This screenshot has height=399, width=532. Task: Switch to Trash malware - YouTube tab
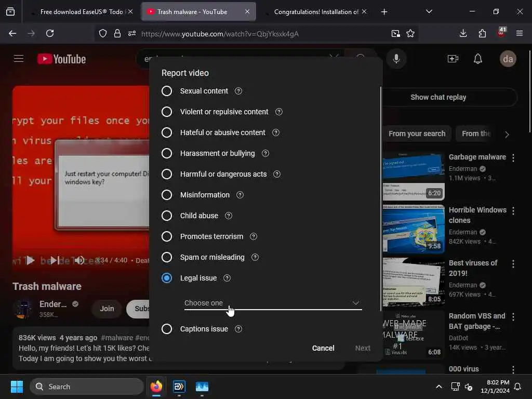(198, 11)
